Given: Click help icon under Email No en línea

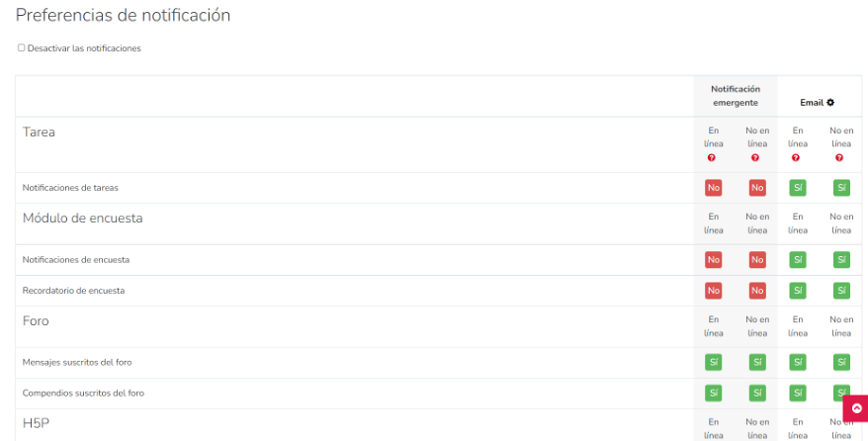Looking at the screenshot, I should (x=840, y=158).
